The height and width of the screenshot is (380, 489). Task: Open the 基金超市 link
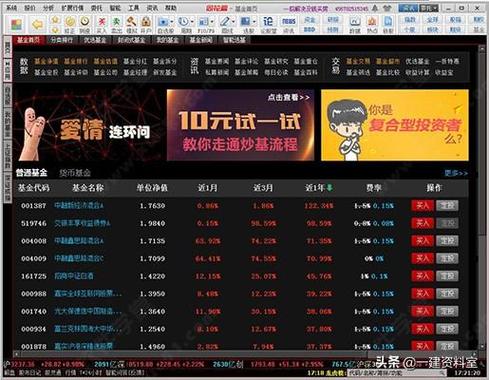pos(388,62)
